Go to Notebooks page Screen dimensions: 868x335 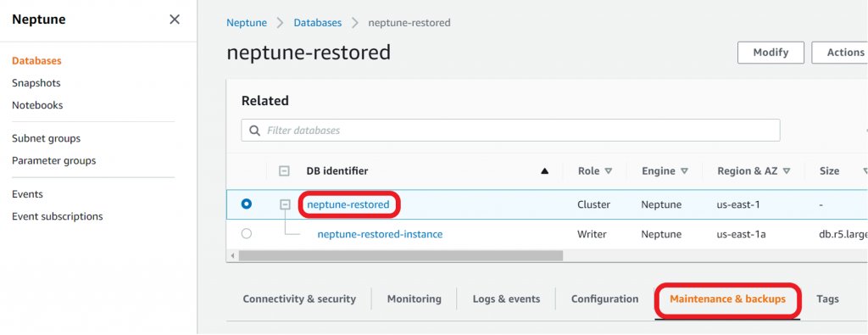[x=37, y=105]
